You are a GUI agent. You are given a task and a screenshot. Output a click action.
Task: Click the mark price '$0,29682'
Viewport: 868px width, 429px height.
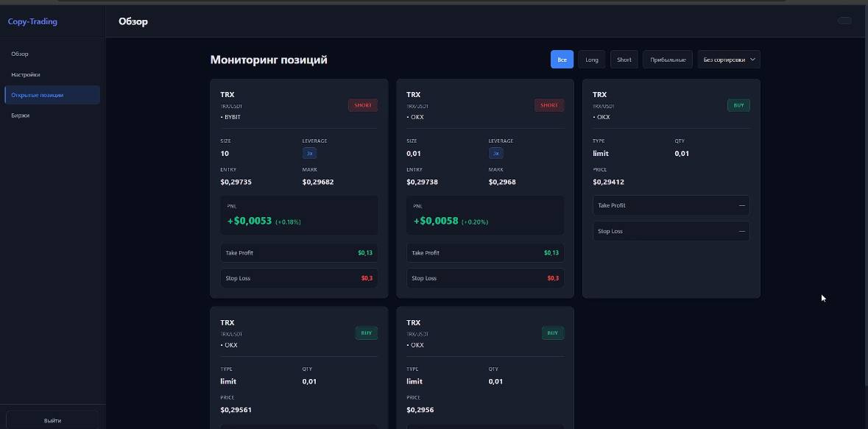[x=318, y=182]
